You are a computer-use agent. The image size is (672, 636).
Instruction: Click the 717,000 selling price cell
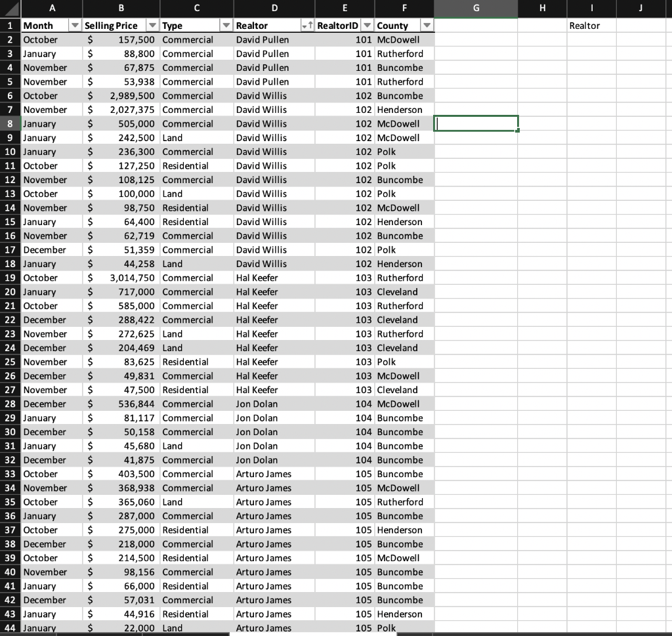tap(121, 292)
